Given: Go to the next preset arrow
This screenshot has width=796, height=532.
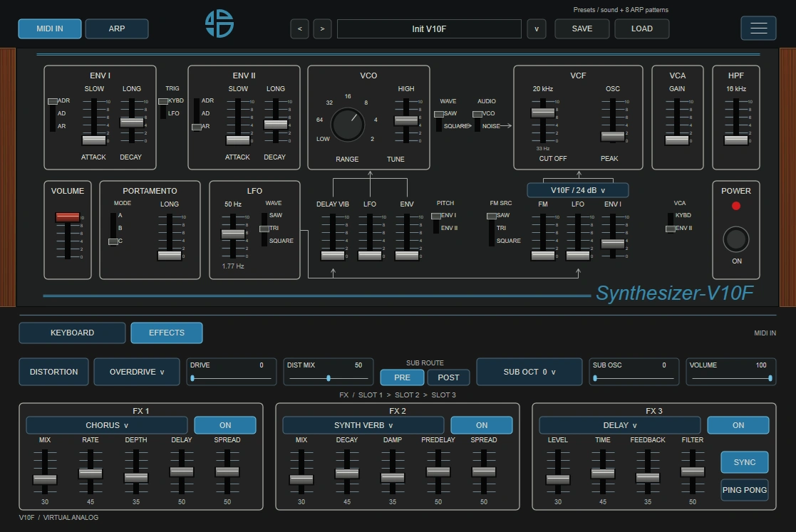Looking at the screenshot, I should click(322, 29).
